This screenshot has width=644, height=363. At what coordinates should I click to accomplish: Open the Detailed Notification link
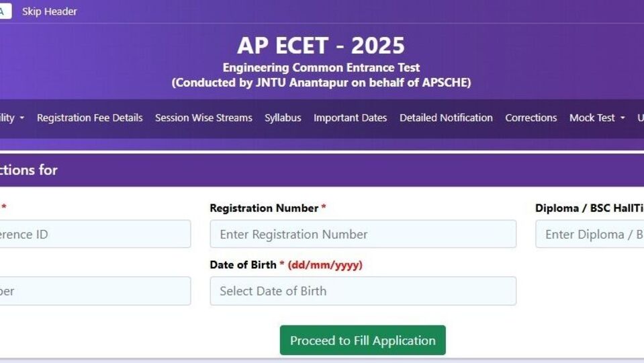446,118
